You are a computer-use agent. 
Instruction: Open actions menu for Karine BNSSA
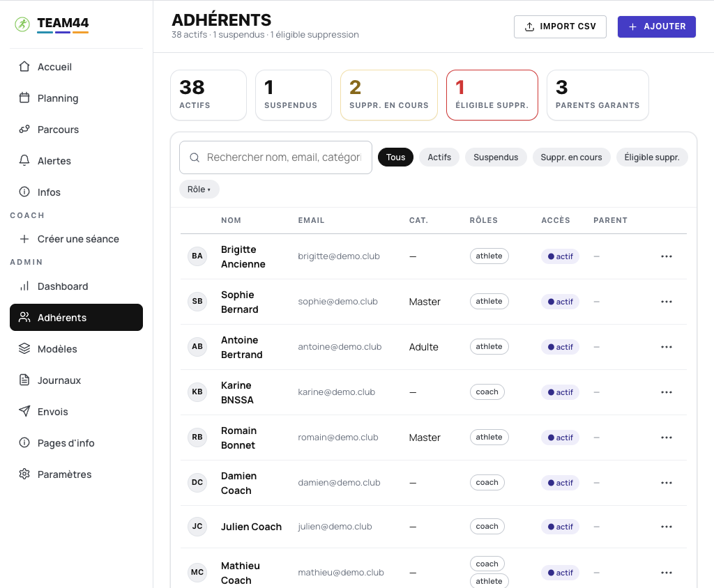tap(666, 392)
